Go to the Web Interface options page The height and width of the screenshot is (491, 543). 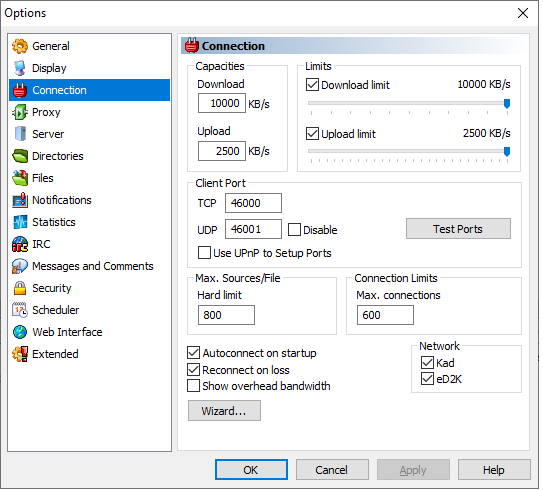(90, 332)
